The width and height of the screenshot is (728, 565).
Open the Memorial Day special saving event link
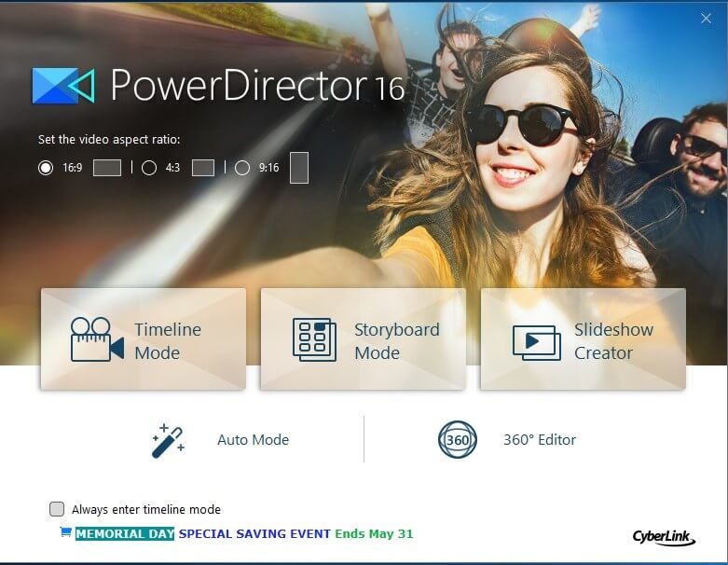pos(244,533)
